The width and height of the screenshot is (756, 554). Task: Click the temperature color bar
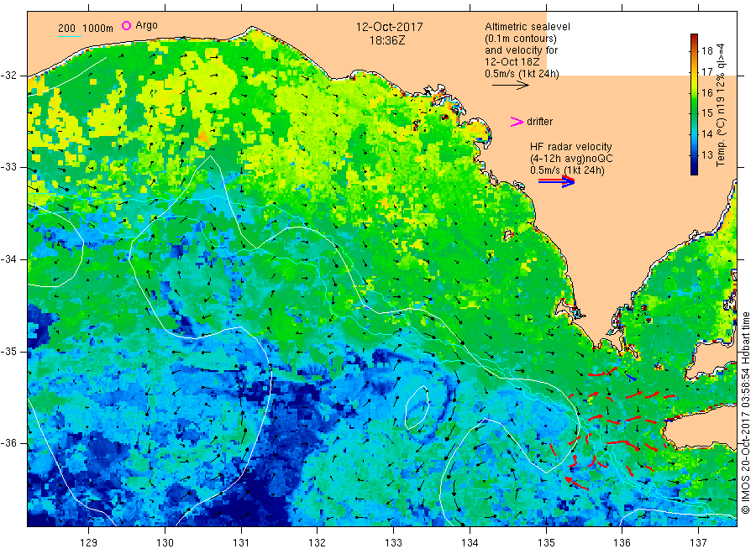click(x=694, y=104)
